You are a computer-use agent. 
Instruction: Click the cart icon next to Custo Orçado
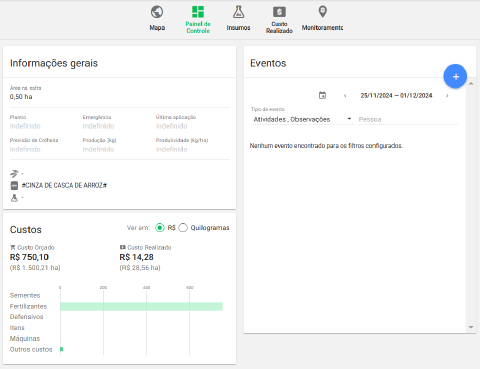pyautogui.click(x=13, y=247)
